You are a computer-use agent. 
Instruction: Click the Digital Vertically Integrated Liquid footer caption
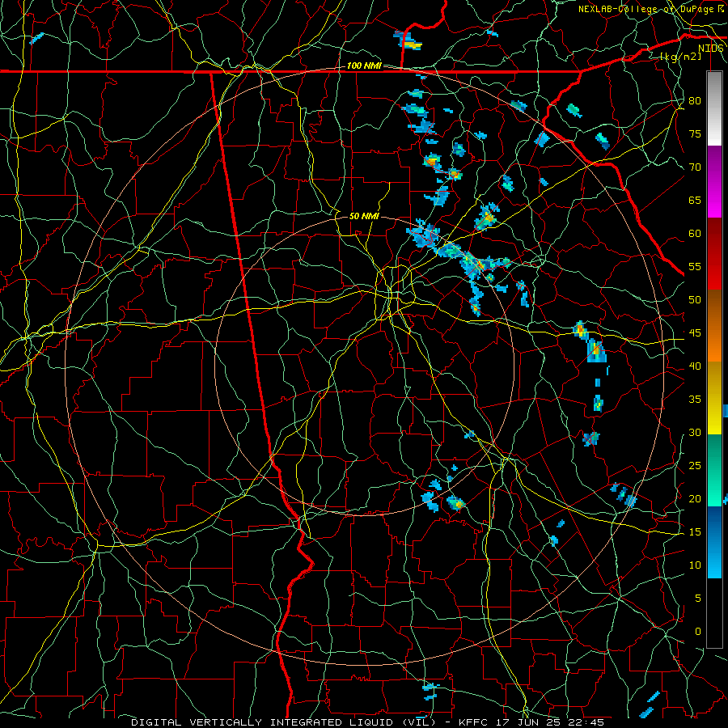pos(367,722)
